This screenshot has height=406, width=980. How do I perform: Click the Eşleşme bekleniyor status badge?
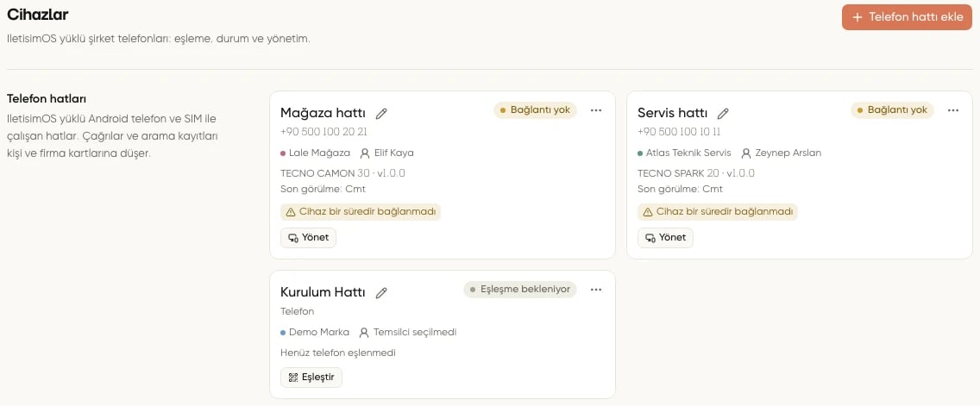click(x=520, y=289)
